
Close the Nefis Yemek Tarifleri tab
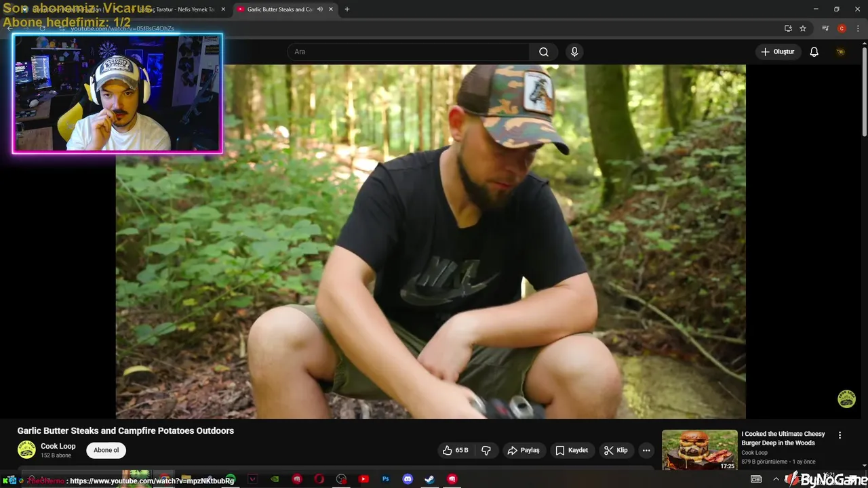(x=223, y=9)
